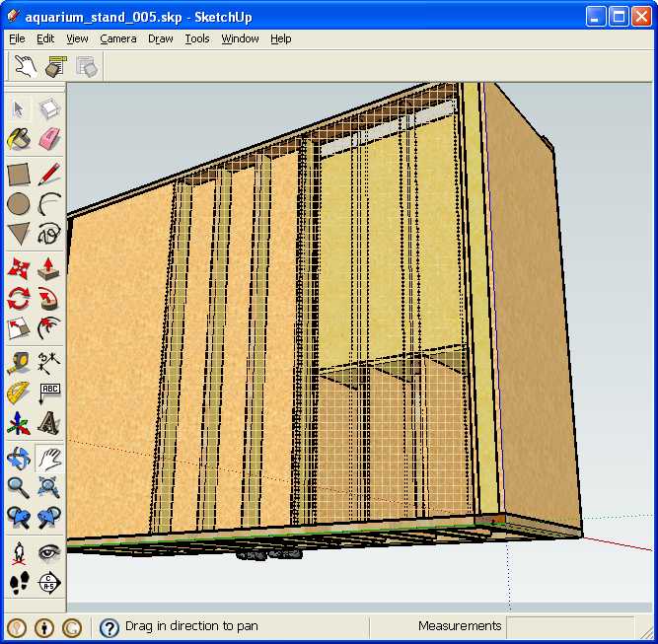Viewport: 658px width, 644px height.
Task: Pick the Paint Bucket tool
Action: 19,139
